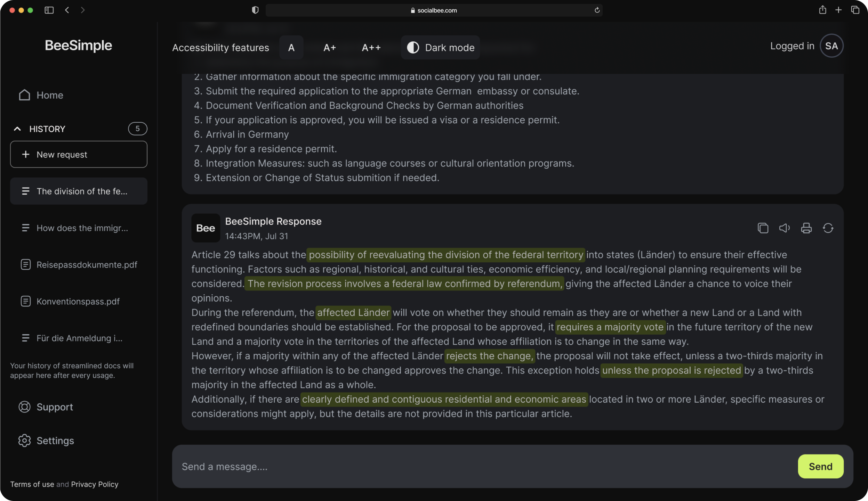Viewport: 868px width, 501px height.
Task: Click the browser share icon
Action: [x=822, y=10]
